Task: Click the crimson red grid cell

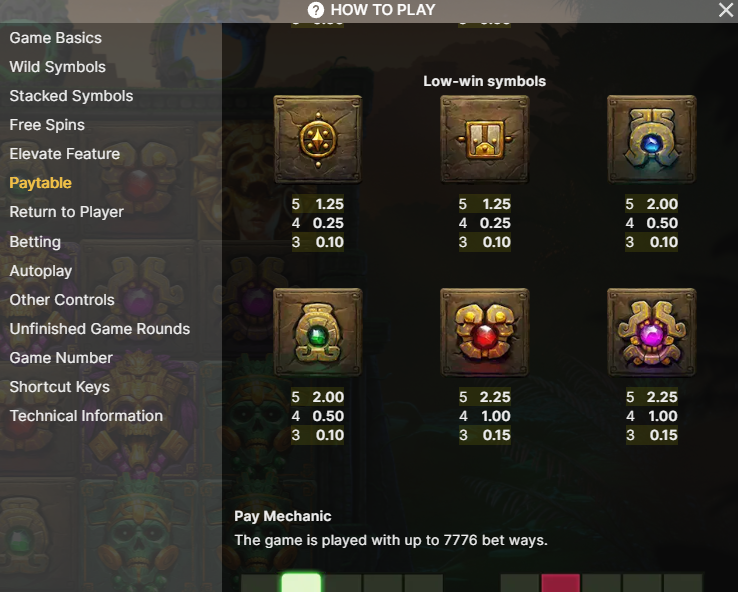Action: coord(561,583)
